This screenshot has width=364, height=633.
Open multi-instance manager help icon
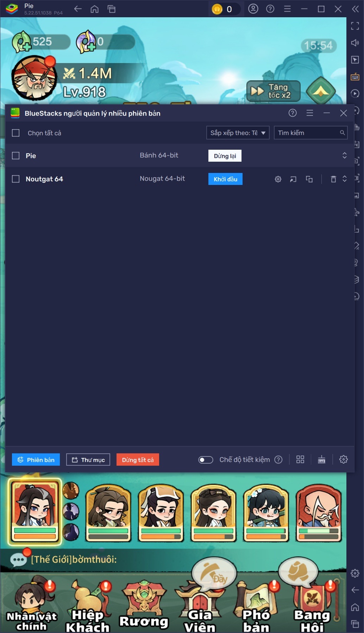click(293, 113)
